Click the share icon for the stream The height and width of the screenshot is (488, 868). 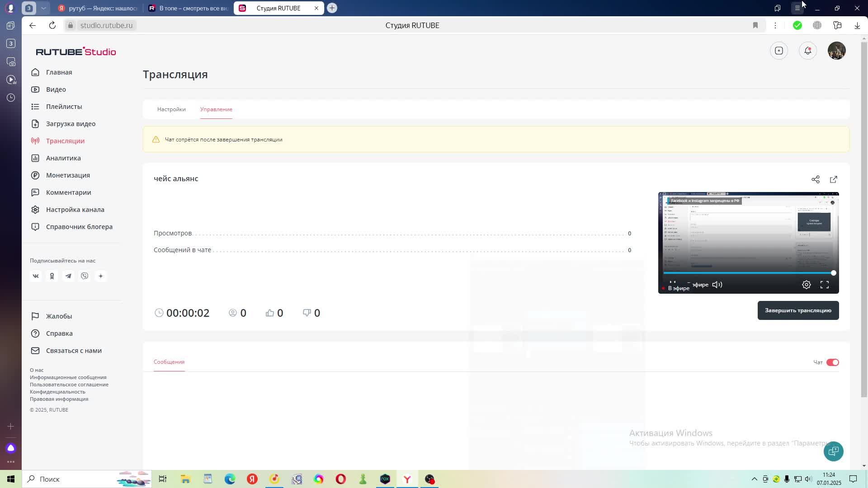(x=815, y=179)
